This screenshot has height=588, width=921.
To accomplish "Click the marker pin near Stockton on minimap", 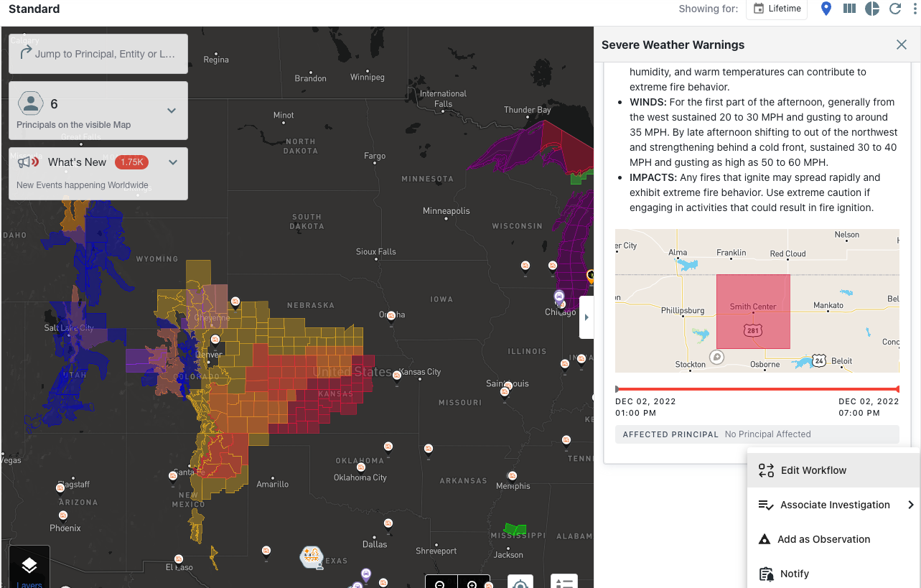I will tap(716, 356).
